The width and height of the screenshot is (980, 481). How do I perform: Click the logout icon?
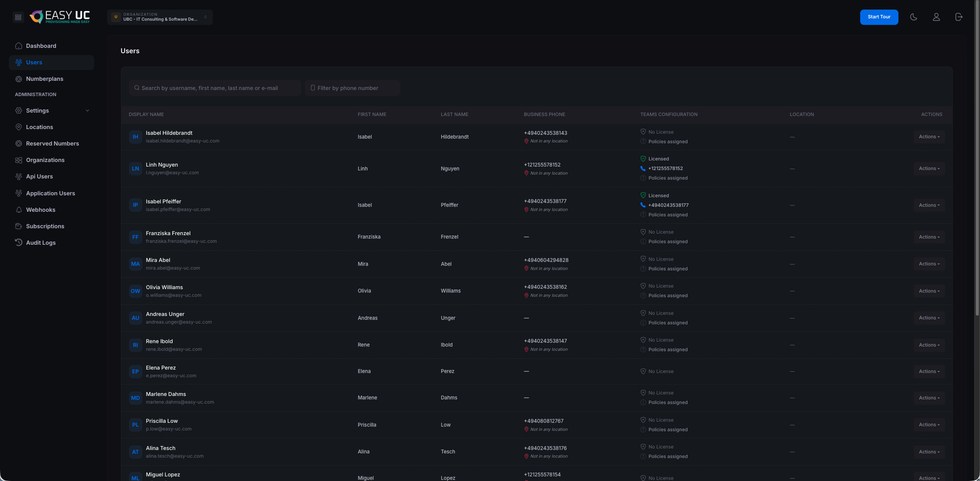coord(959,17)
